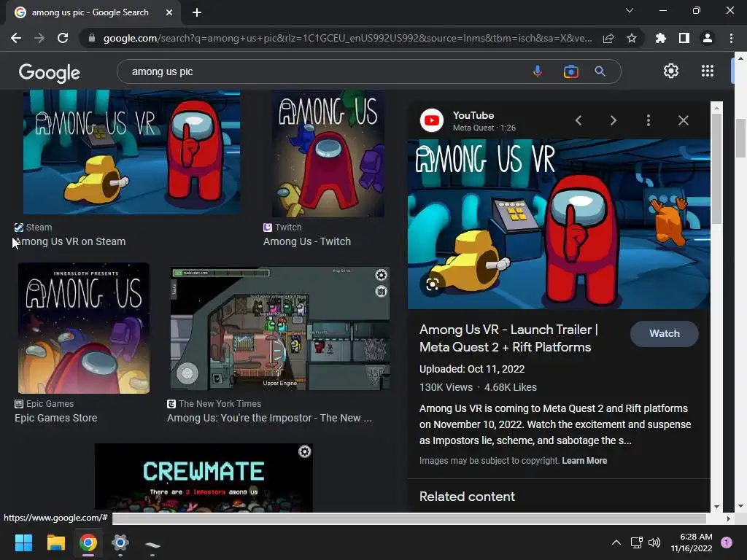Image resolution: width=747 pixels, height=560 pixels.
Task: Show next image in preview panel
Action: [x=614, y=120]
